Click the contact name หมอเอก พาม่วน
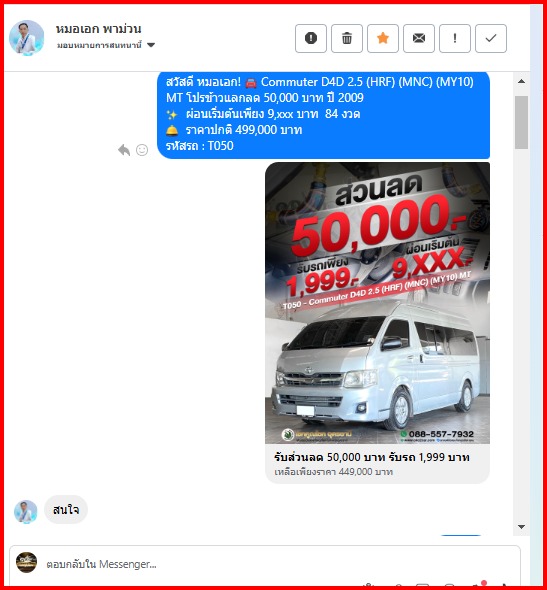The image size is (547, 590). [x=99, y=29]
